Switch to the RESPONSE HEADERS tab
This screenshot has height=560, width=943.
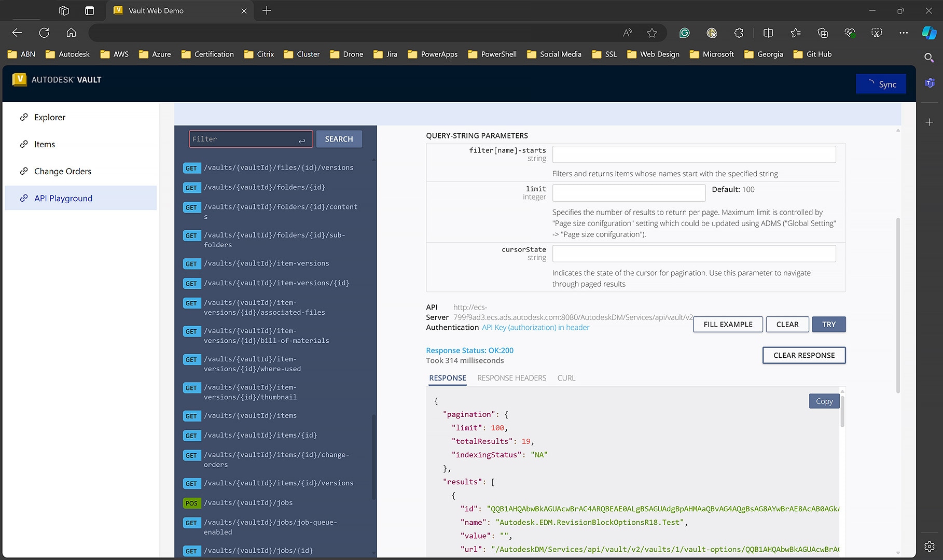(x=511, y=377)
